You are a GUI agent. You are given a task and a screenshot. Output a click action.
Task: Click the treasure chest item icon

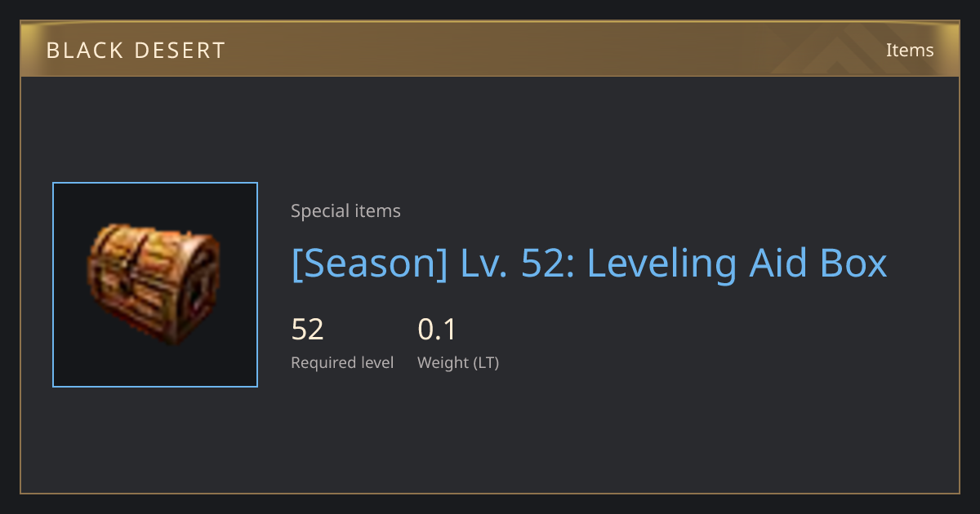pos(154,284)
